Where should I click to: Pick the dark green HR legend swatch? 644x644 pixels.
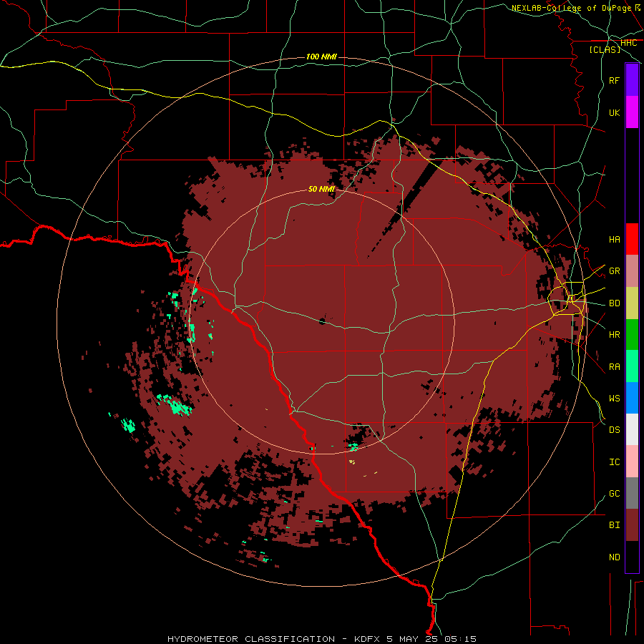[632, 335]
